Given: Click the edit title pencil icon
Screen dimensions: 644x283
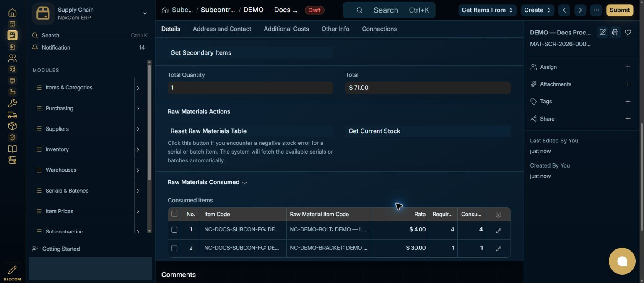Looking at the screenshot, I should coord(602,32).
